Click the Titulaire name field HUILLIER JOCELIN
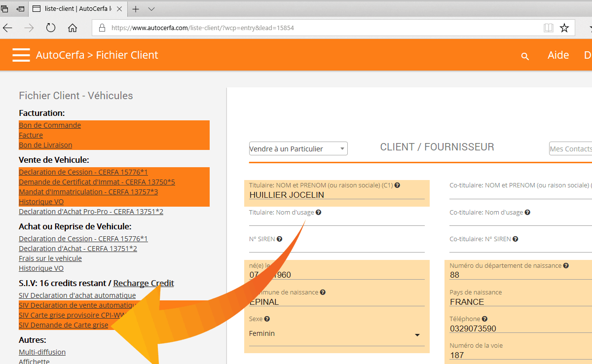 tap(336, 195)
